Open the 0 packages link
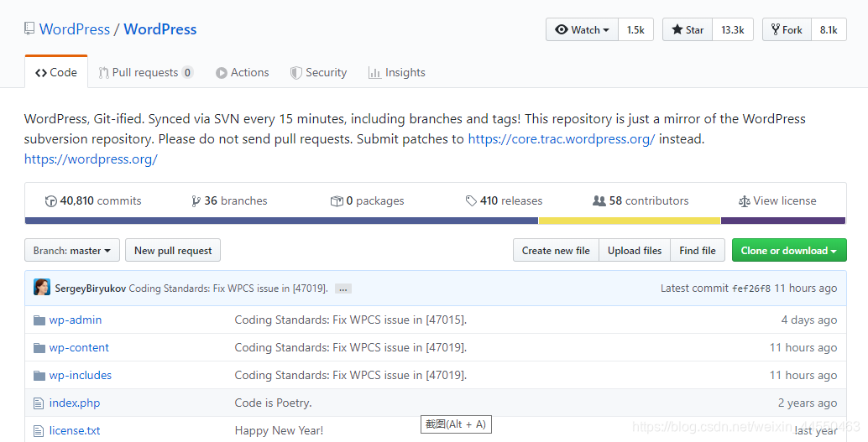868x442 pixels. tap(367, 200)
